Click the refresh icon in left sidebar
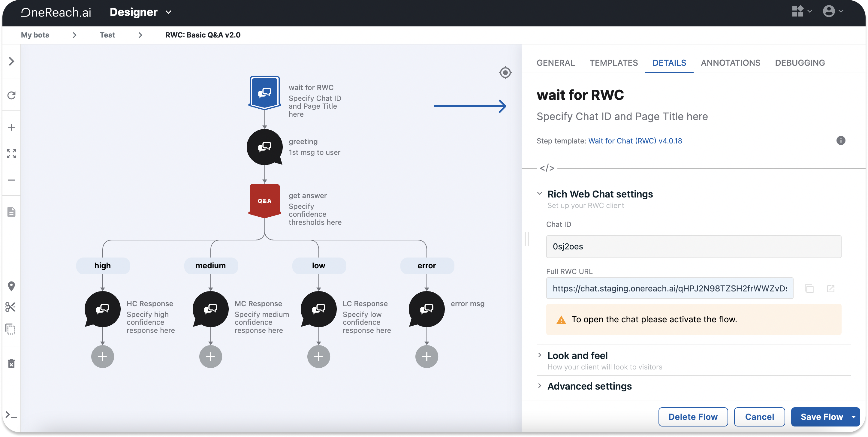868x437 pixels. [x=11, y=95]
